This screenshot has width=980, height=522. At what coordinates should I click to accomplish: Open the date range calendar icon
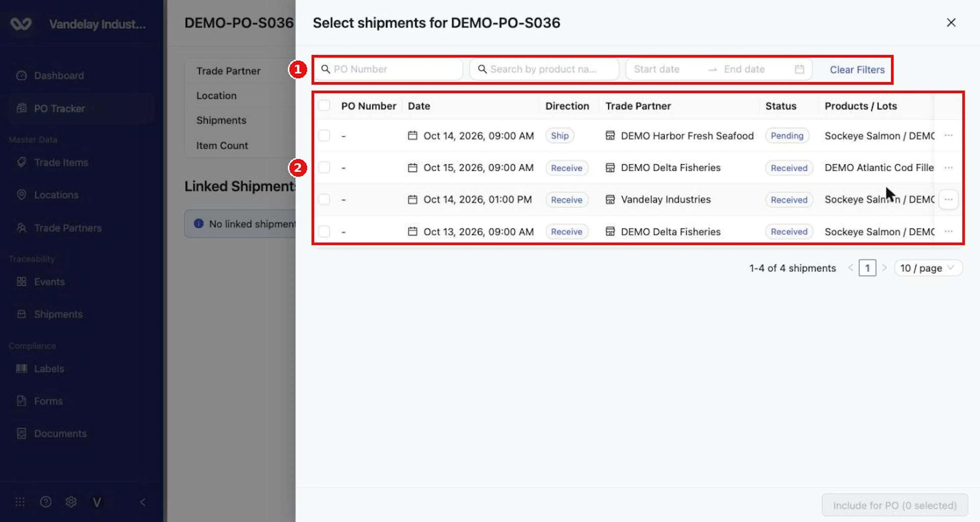click(x=799, y=69)
